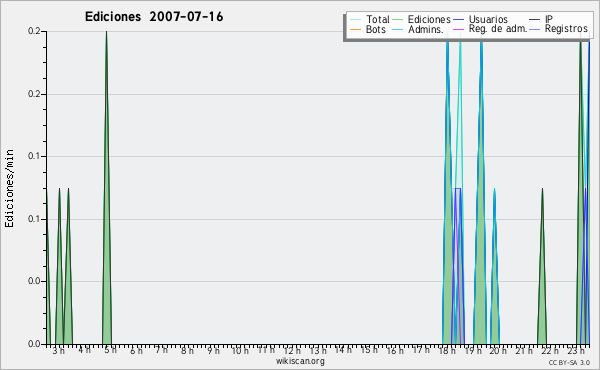The image size is (600, 370).
Task: Click the dark line swatch beside IP
Action: tap(535, 19)
